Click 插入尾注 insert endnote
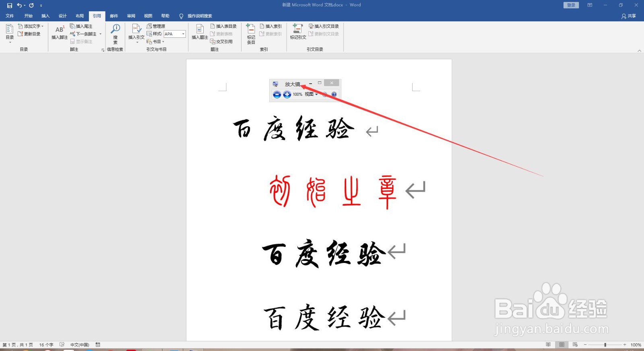The width and height of the screenshot is (644, 351). [81, 26]
